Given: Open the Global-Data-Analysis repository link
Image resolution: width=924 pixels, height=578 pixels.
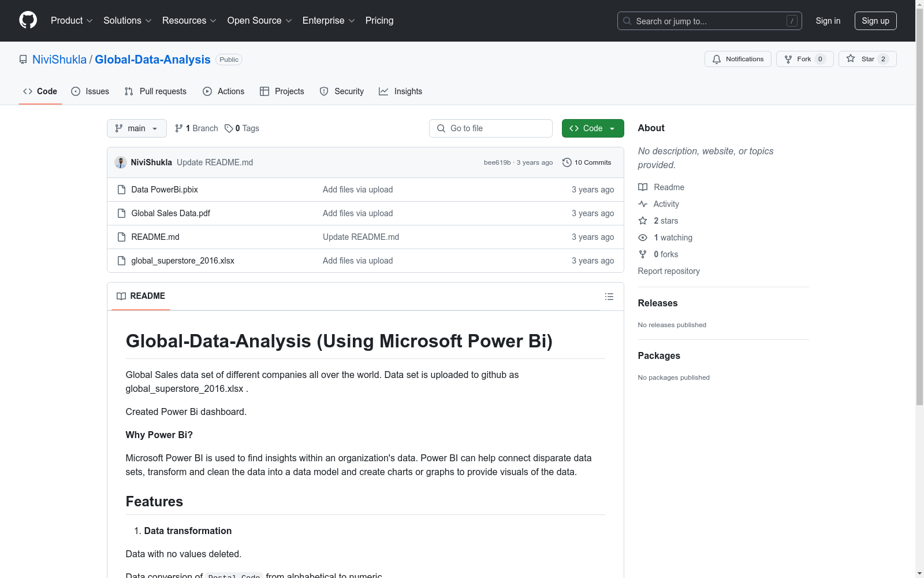Looking at the screenshot, I should [152, 60].
